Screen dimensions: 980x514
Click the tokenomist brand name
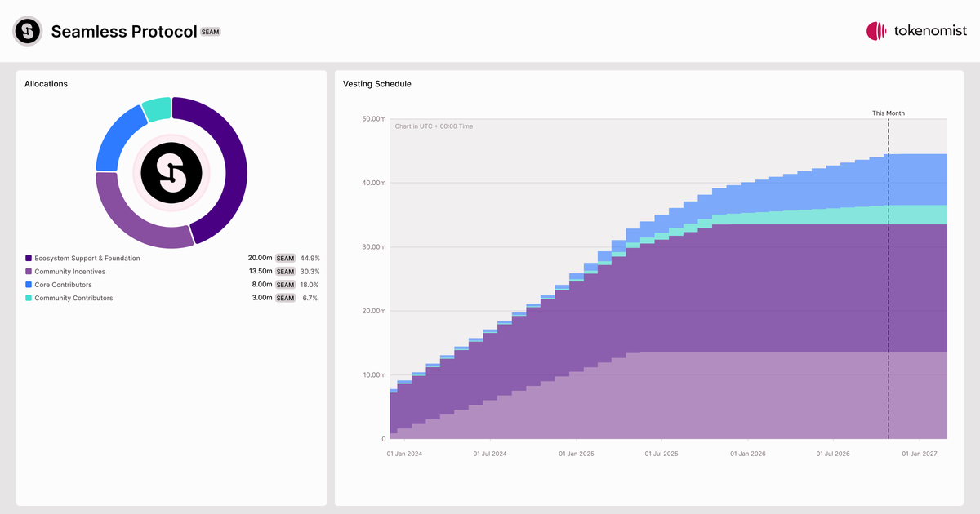pos(930,31)
